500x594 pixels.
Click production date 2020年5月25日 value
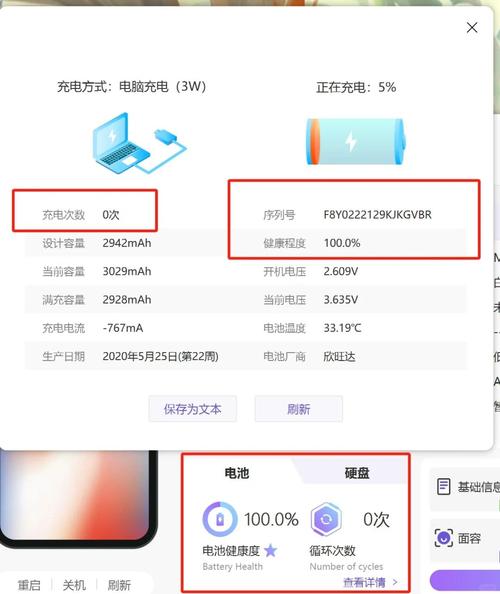click(x=160, y=356)
